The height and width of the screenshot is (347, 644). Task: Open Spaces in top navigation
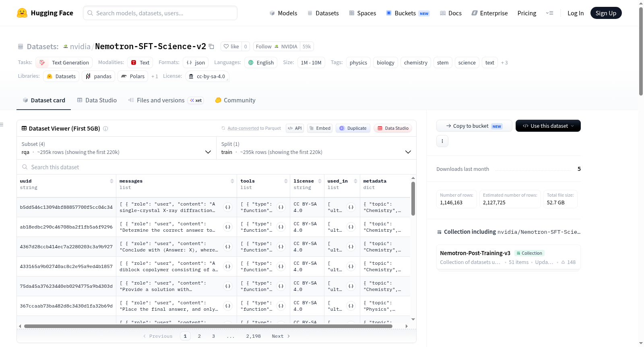[x=362, y=13]
